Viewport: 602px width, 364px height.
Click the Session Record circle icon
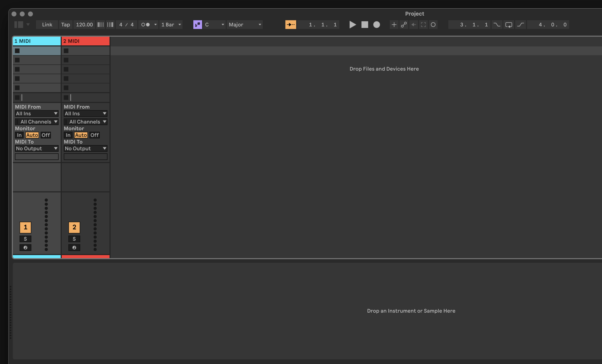click(433, 25)
